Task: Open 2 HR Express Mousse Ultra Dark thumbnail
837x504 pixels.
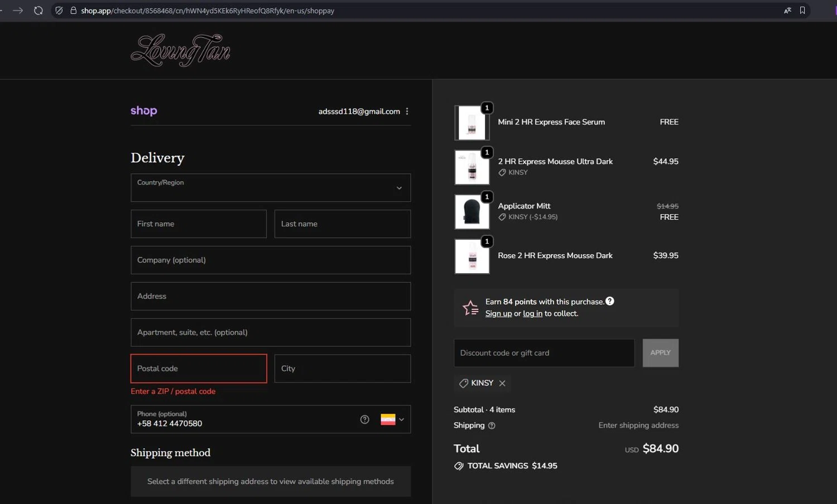Action: click(472, 167)
